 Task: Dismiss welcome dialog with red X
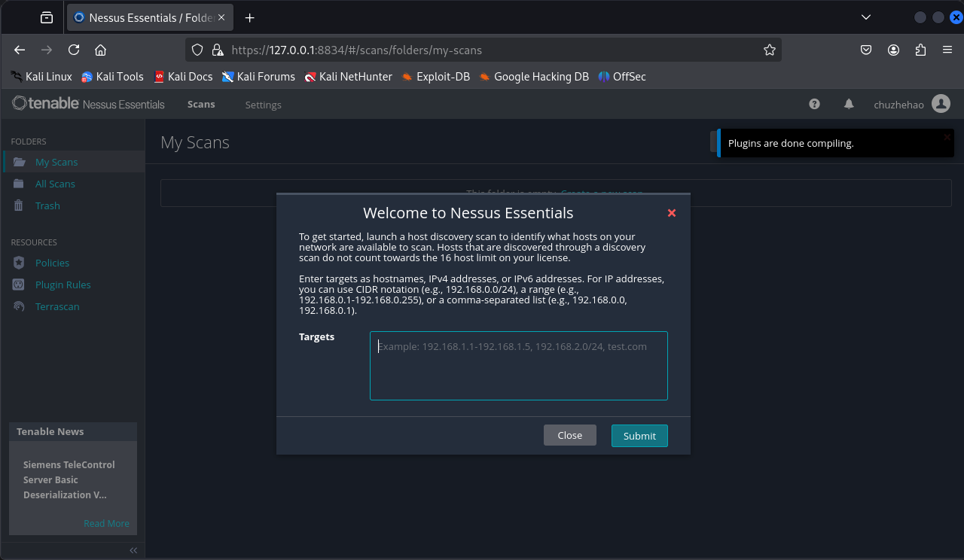tap(672, 213)
